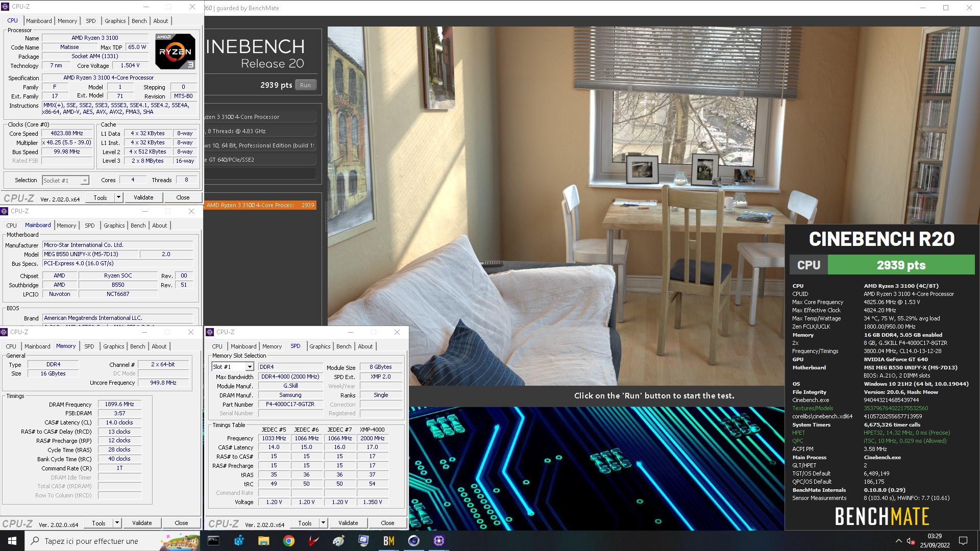The width and height of the screenshot is (980, 551).
Task: Click the muted speaker tray icon
Action: point(910,541)
